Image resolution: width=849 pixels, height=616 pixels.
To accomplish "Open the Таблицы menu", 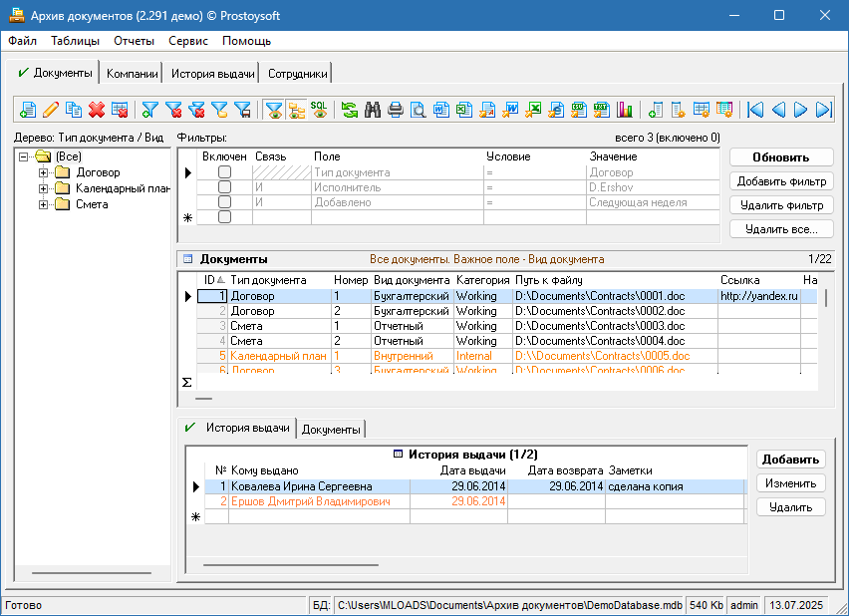I will 76,41.
